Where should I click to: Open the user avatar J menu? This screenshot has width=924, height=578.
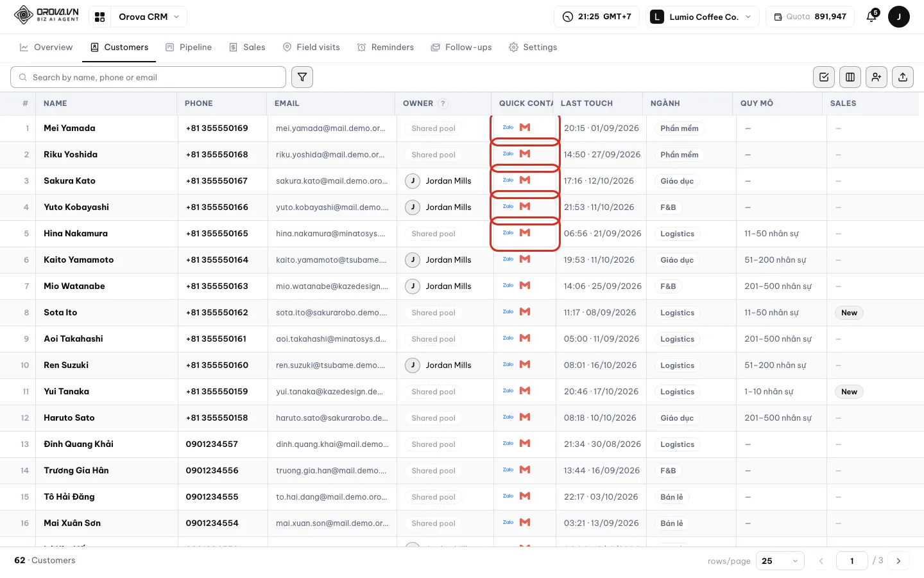899,17
